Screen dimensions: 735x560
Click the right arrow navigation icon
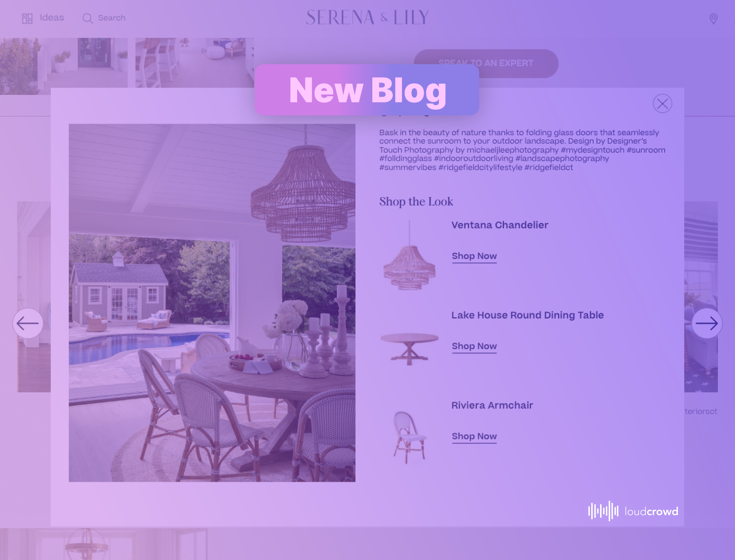[707, 323]
